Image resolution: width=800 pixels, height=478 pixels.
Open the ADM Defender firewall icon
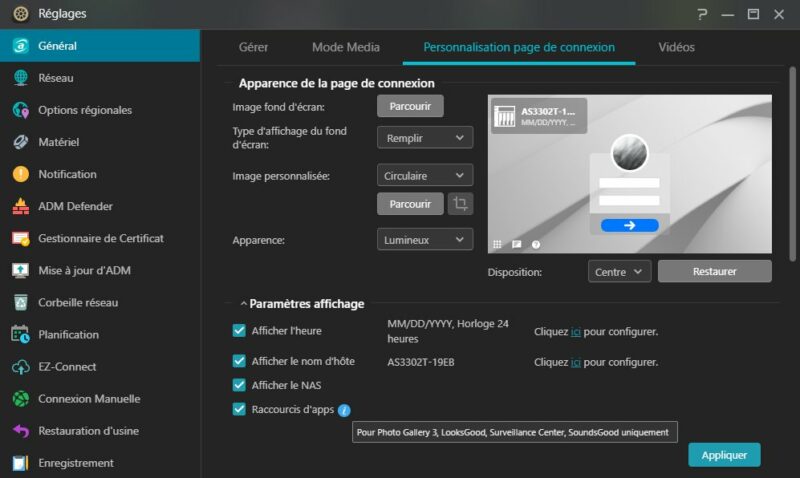[20, 206]
